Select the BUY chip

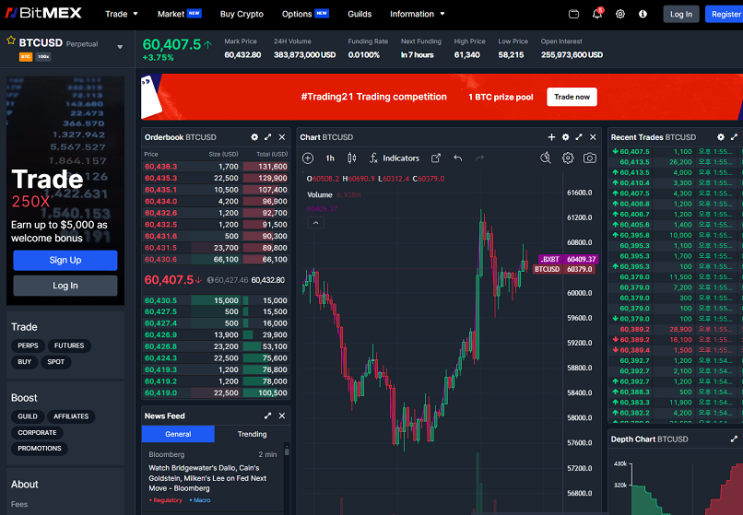(x=25, y=361)
